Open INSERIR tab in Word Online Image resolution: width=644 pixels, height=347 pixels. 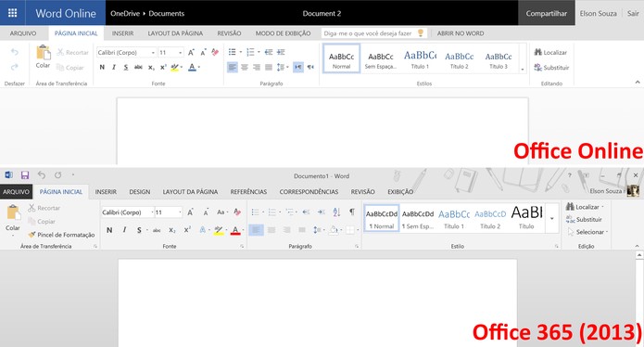pyautogui.click(x=123, y=33)
